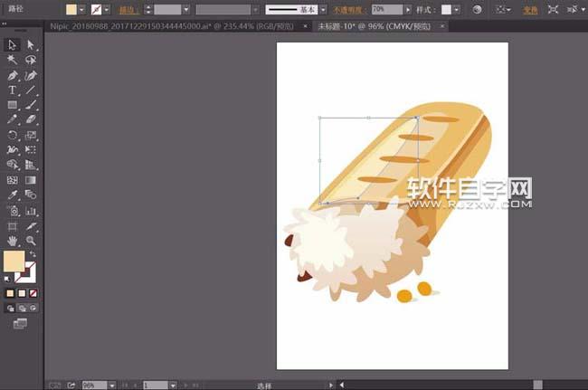The width and height of the screenshot is (588, 390).
Task: Select the Scale tool
Action: tap(31, 135)
